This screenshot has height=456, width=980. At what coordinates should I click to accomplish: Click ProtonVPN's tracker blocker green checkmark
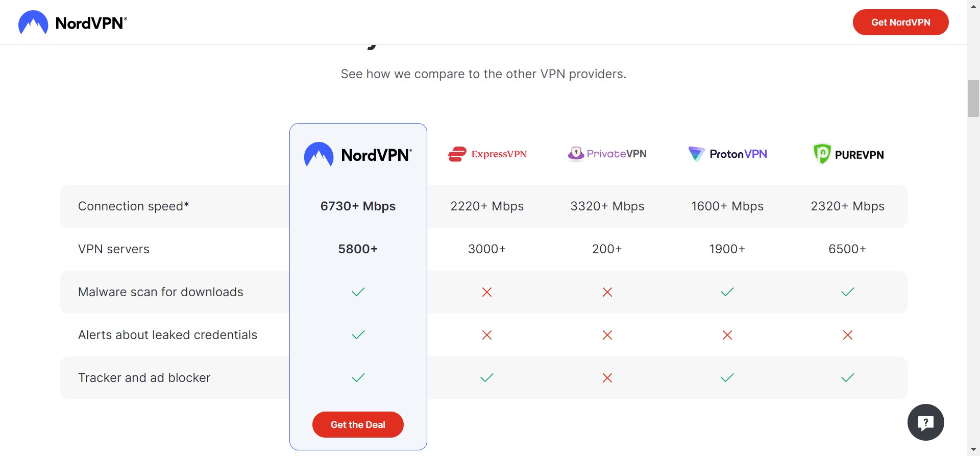pyautogui.click(x=727, y=378)
